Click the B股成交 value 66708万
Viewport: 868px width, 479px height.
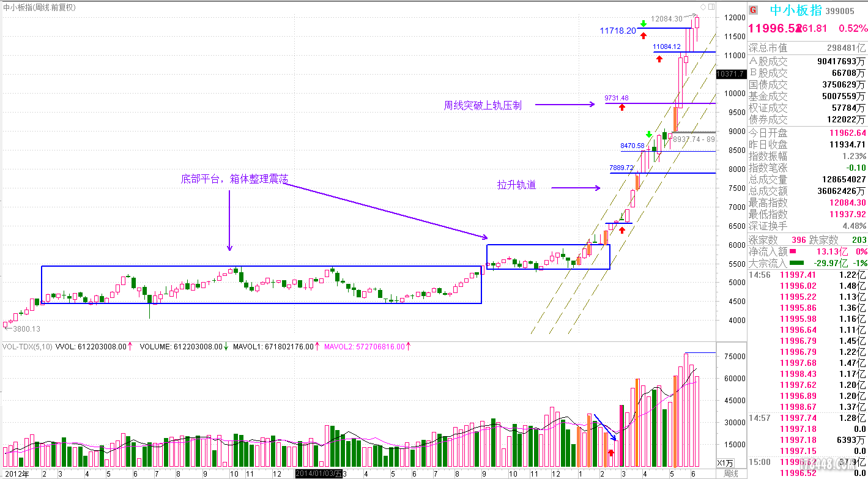tap(847, 73)
